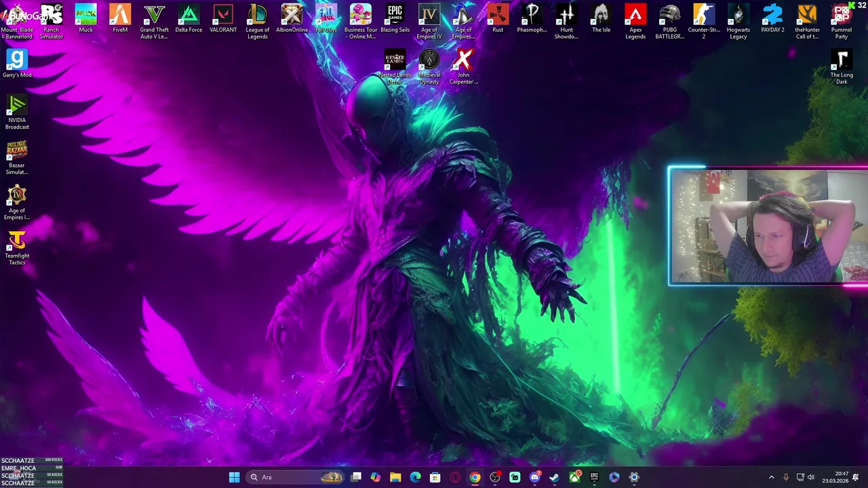Open Mount & Blade II Bannerlord desktop shortcut
Screen dimensions: 868x488
[17, 22]
